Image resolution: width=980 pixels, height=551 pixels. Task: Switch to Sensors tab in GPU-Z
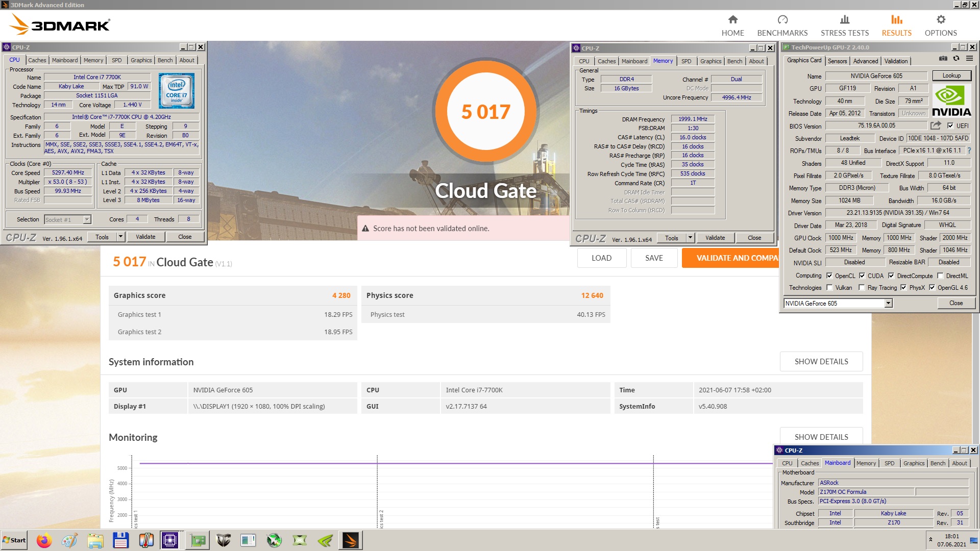pos(837,61)
